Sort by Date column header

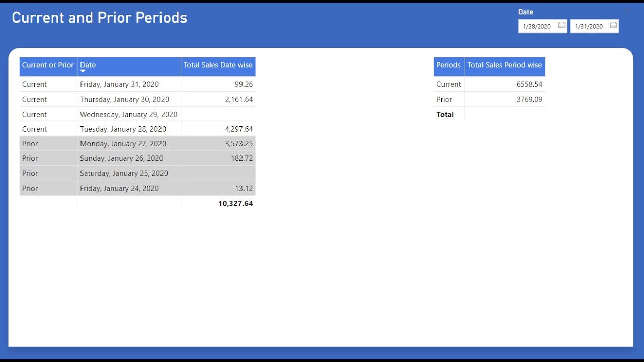pyautogui.click(x=129, y=67)
